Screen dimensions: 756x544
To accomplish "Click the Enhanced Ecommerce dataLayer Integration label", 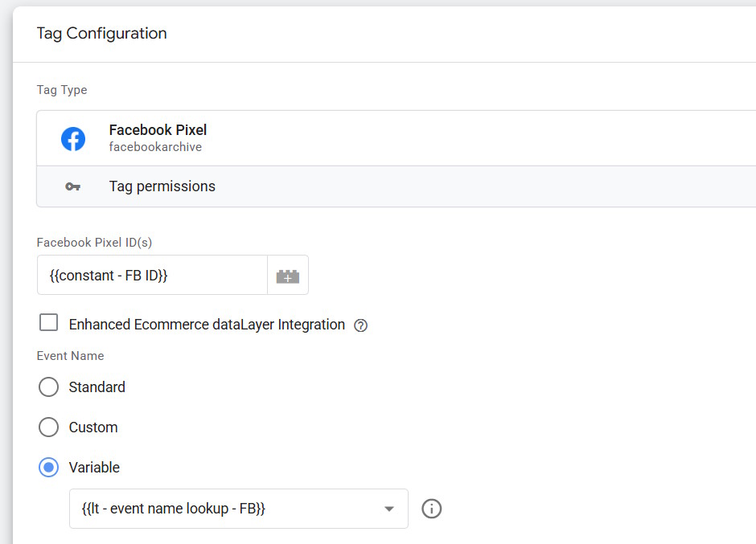I will pos(207,325).
